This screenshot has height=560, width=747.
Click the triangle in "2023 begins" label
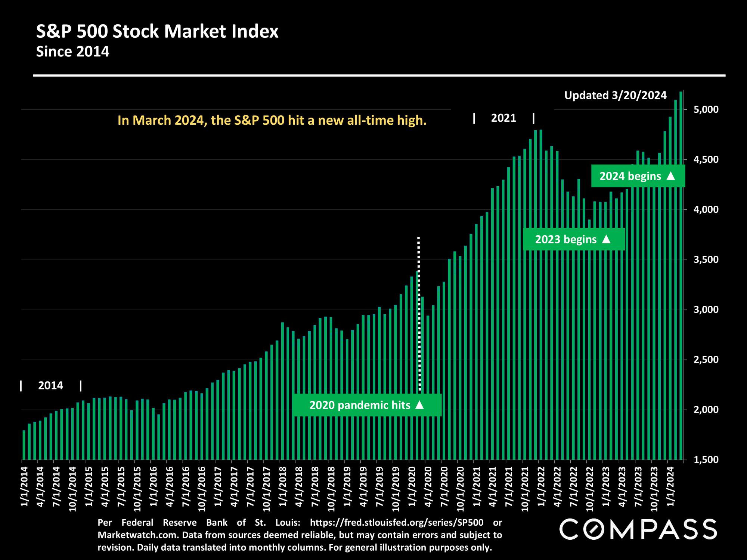(x=606, y=239)
